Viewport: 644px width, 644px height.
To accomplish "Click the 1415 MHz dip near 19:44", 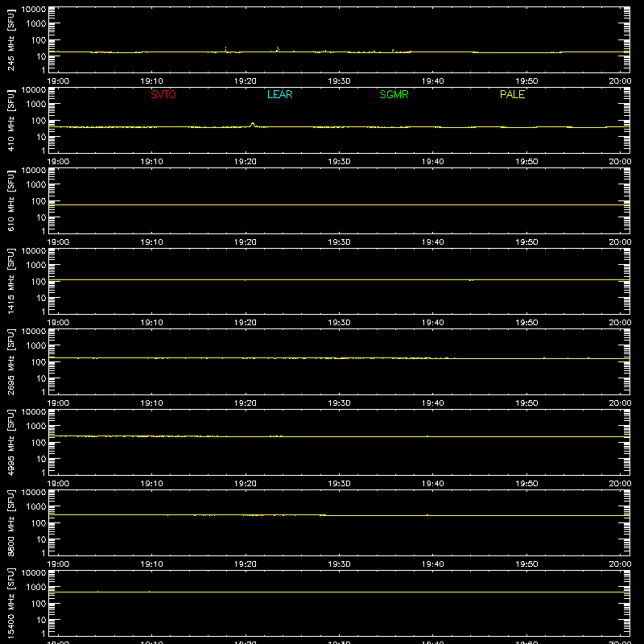I will [471, 280].
